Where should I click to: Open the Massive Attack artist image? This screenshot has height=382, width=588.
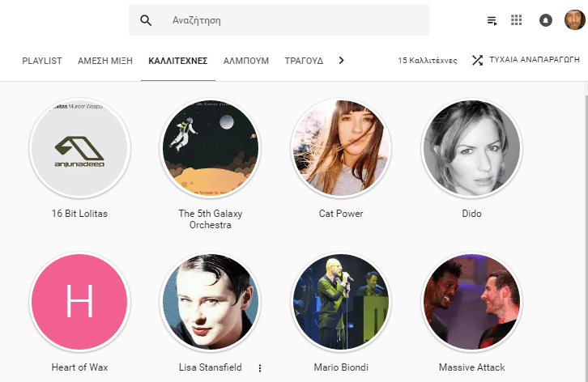click(x=471, y=303)
